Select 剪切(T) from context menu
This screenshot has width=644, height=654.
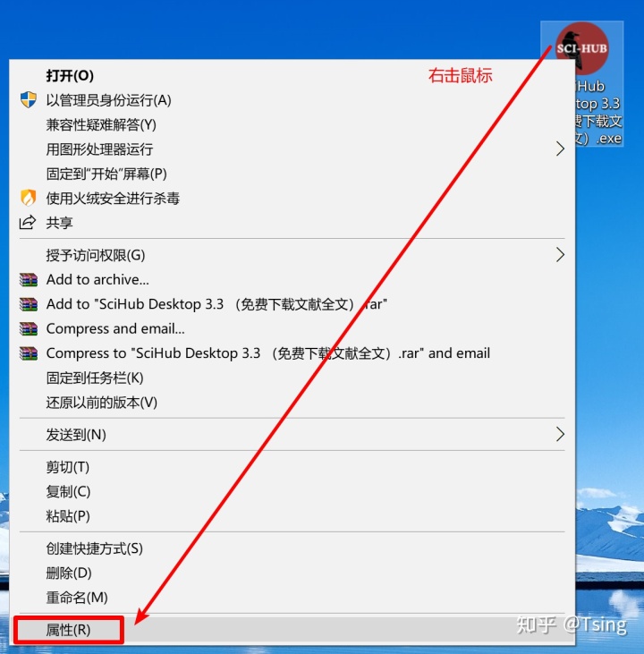coord(292,467)
